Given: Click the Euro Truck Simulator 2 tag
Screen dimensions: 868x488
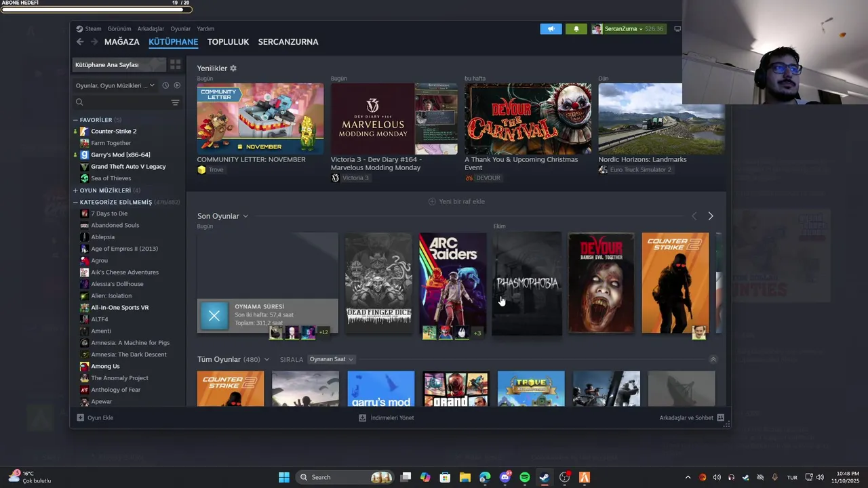Looking at the screenshot, I should (635, 169).
